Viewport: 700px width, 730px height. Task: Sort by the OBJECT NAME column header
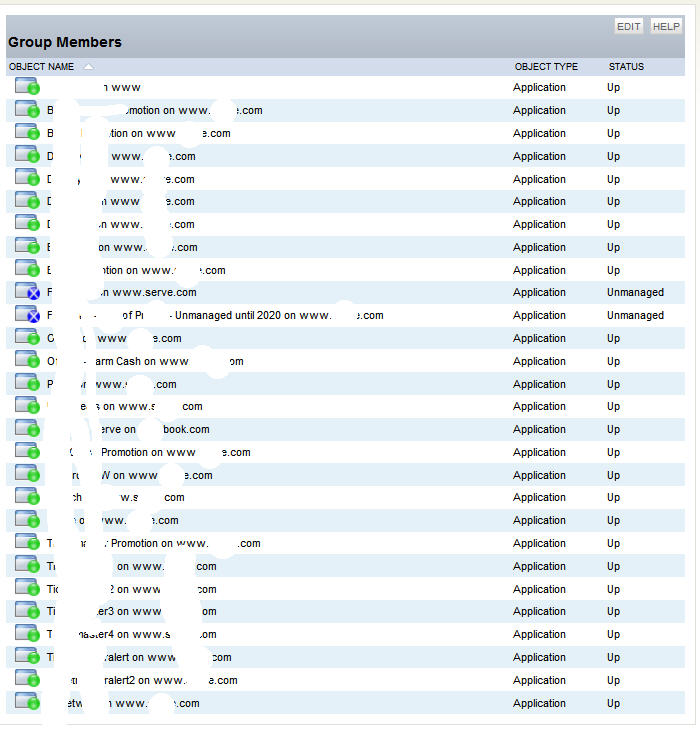coord(41,67)
